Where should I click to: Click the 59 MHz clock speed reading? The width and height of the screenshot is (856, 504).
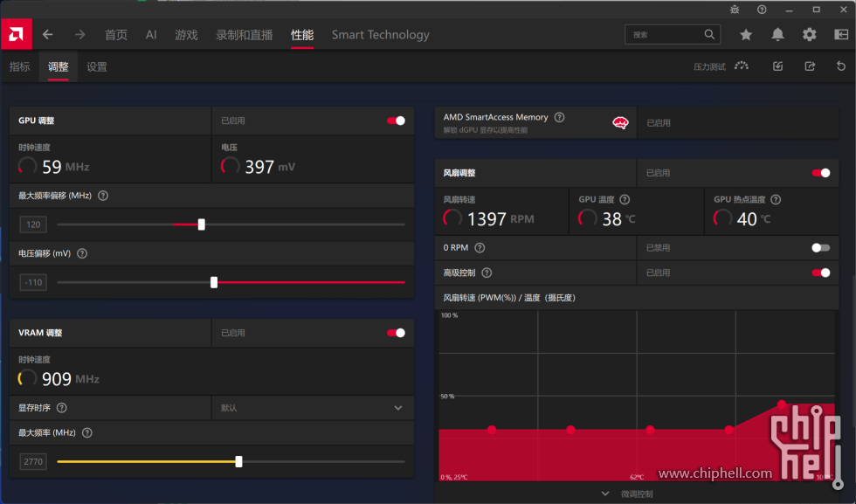pyautogui.click(x=66, y=167)
